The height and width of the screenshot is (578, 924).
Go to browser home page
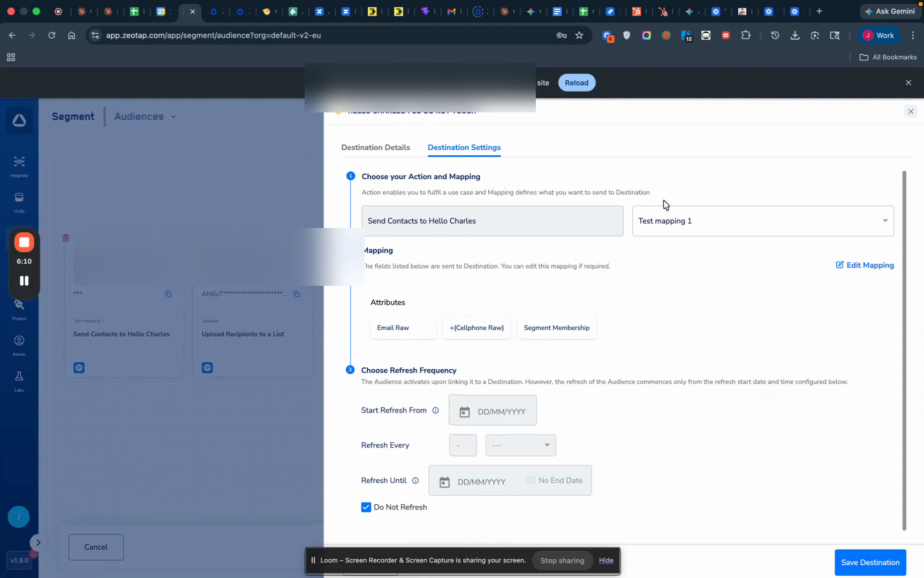tap(71, 35)
